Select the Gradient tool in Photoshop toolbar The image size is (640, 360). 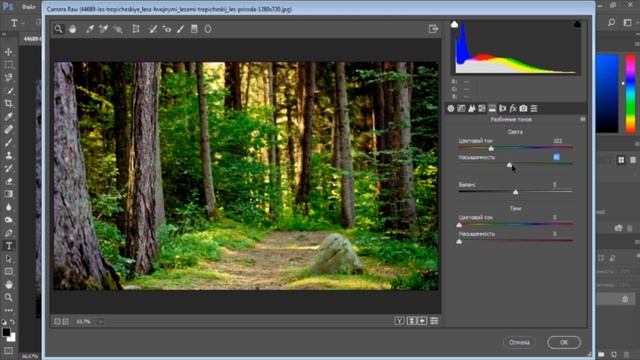coord(9,194)
